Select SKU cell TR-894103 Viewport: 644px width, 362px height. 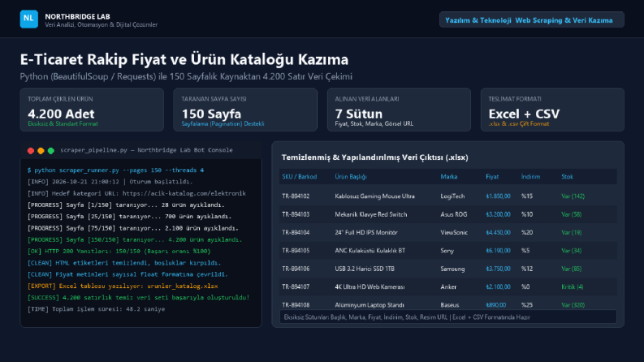point(296,214)
